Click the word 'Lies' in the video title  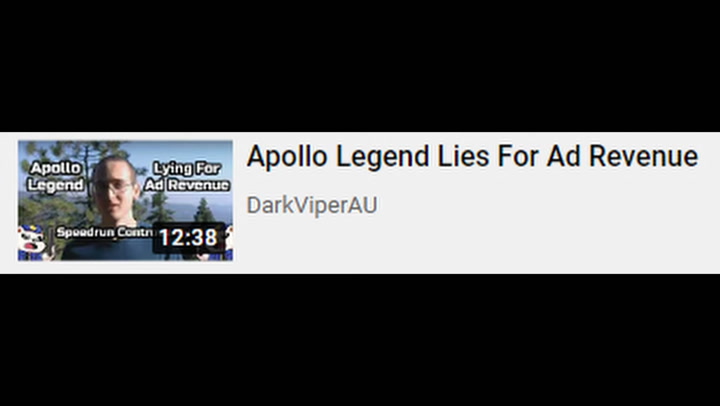[x=463, y=156]
